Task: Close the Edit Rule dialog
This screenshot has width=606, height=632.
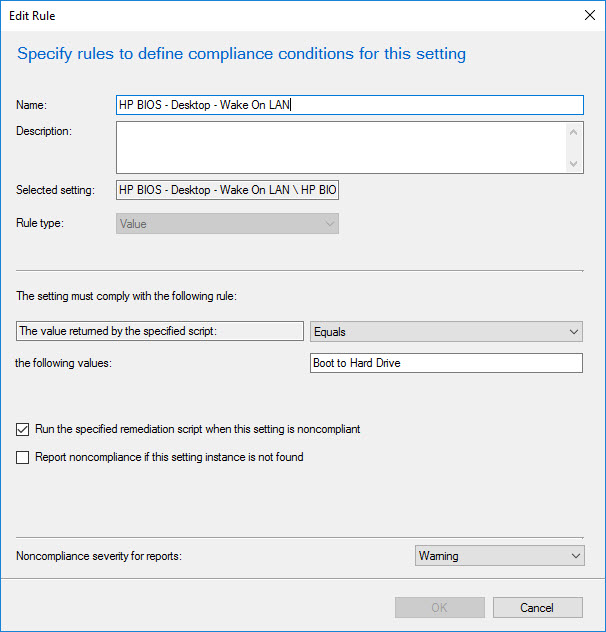Action: click(588, 15)
